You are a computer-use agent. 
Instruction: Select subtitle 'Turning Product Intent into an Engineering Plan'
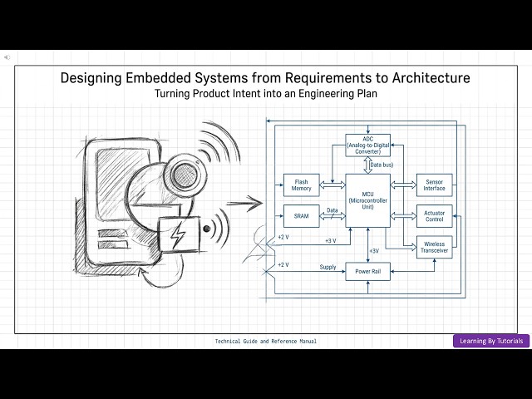point(266,93)
